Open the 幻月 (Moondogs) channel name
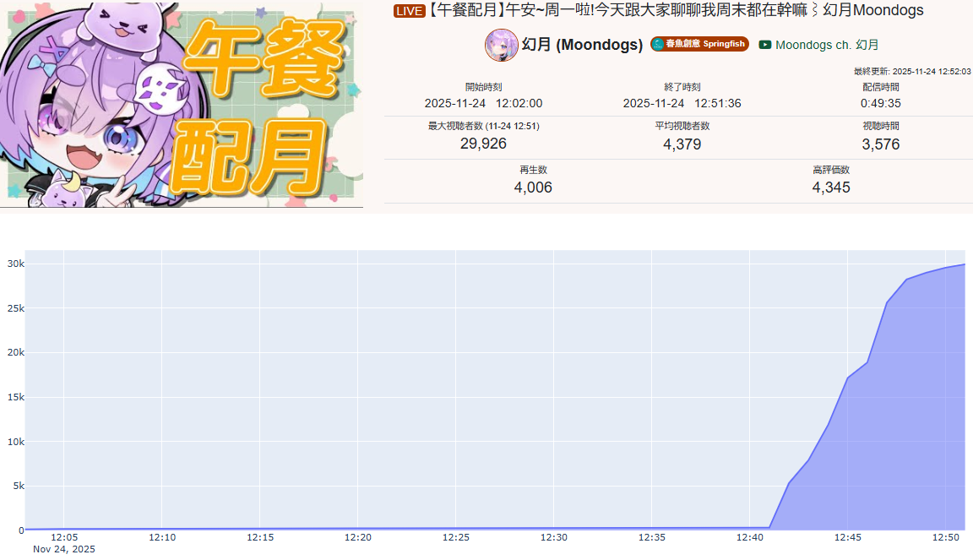 click(582, 45)
